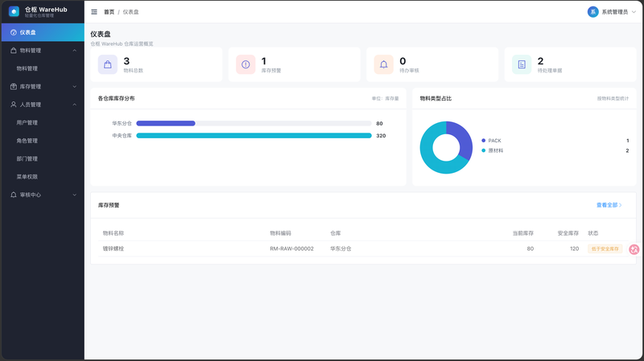
Task: Open 角色管理 submenu item
Action: pos(43,141)
